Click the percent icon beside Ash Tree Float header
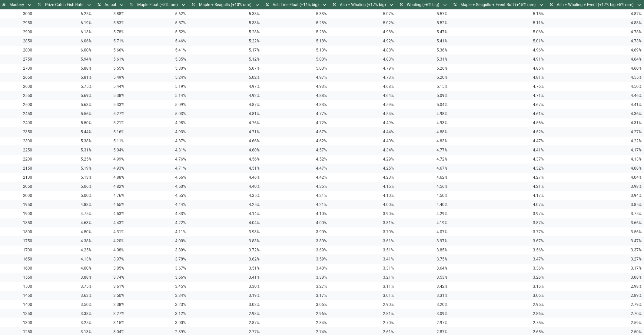644x335 pixels. [267, 5]
